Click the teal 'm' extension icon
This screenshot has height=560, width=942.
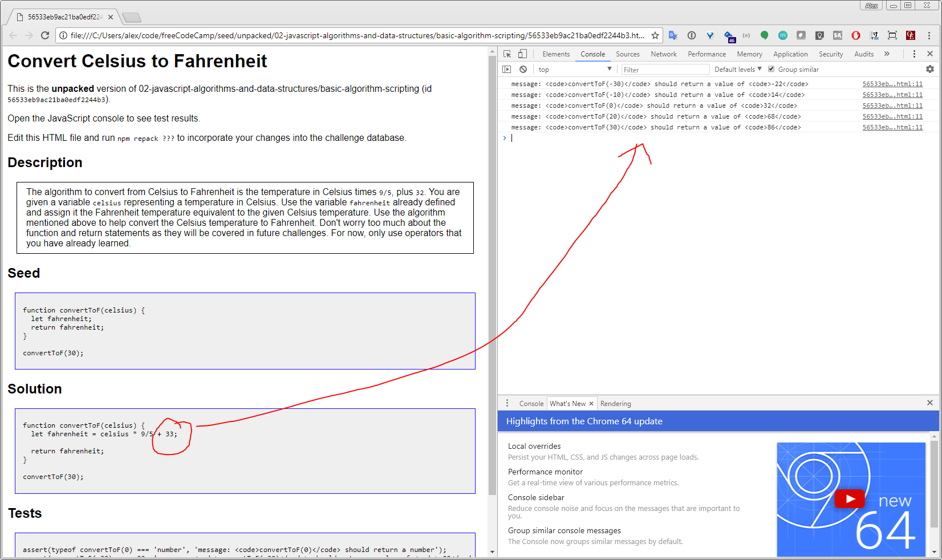tap(783, 35)
